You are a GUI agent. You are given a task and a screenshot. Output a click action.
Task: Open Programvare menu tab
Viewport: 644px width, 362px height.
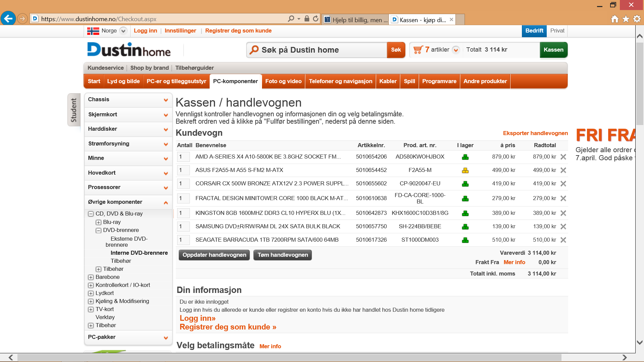click(x=439, y=81)
